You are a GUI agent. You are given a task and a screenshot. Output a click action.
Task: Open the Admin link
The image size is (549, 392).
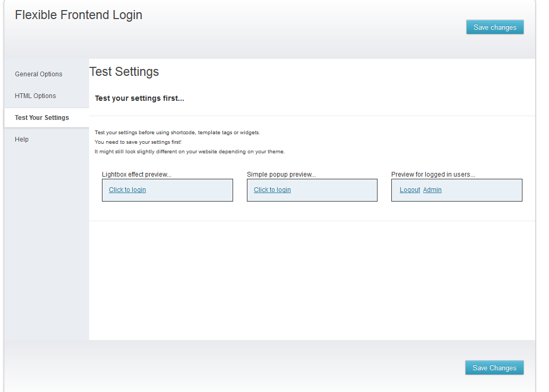coord(432,189)
